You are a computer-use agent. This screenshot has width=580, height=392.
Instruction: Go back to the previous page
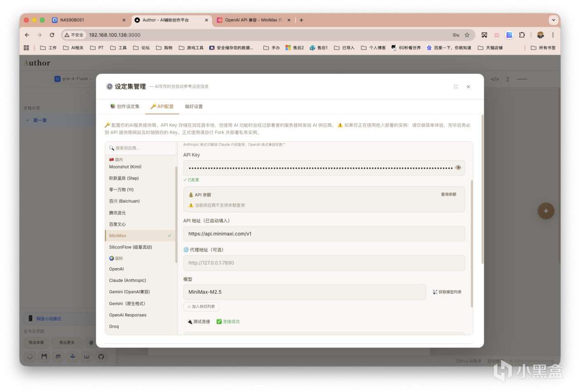pyautogui.click(x=27, y=35)
